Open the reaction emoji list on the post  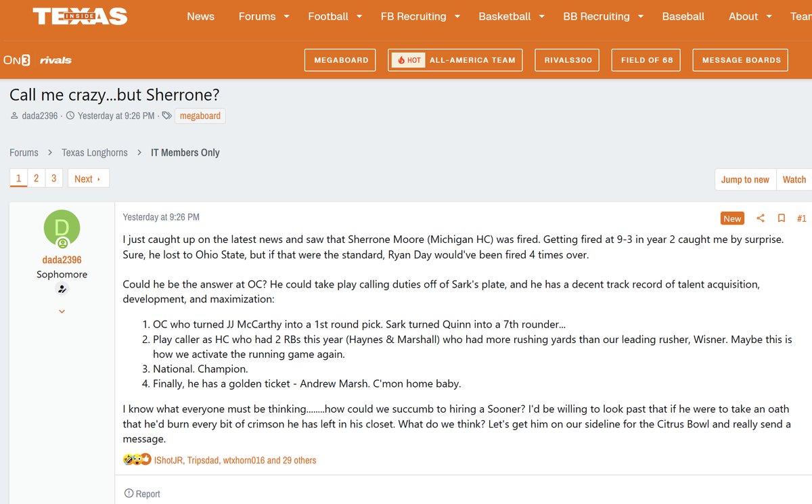click(x=137, y=460)
